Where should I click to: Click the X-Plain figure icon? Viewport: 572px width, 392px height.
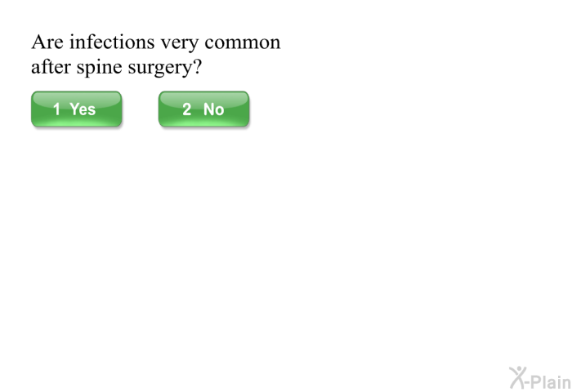click(517, 376)
